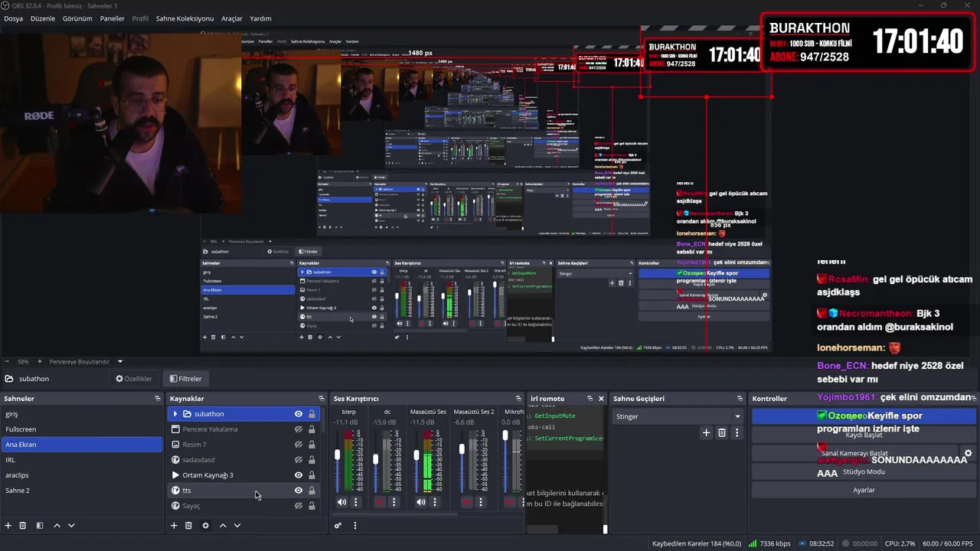This screenshot has width=980, height=551.
Task: Show the Pencere Yakalama source
Action: coord(299,429)
